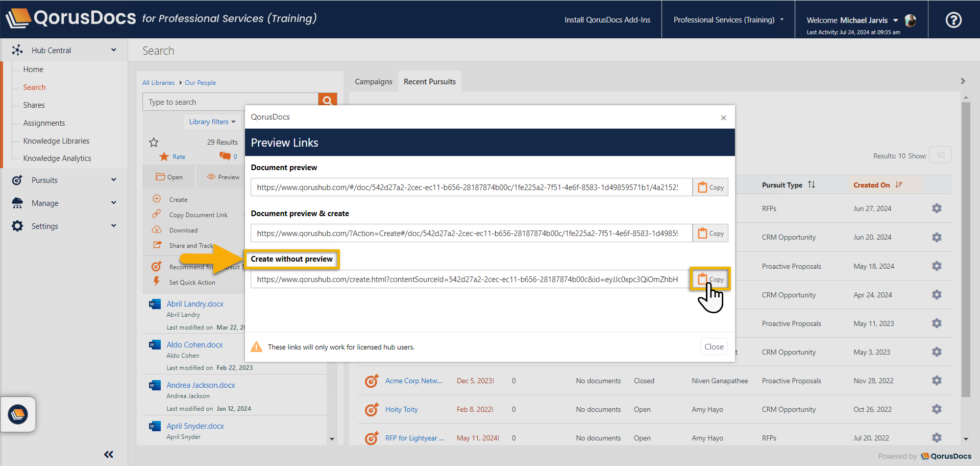Click the favorite star outline icon
This screenshot has width=980, height=466.
tap(154, 142)
